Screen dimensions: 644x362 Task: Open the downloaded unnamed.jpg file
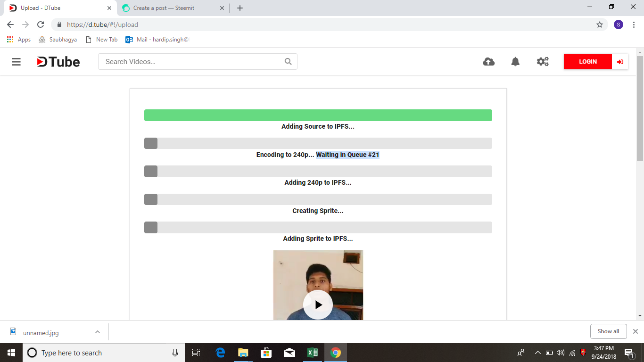click(x=34, y=332)
